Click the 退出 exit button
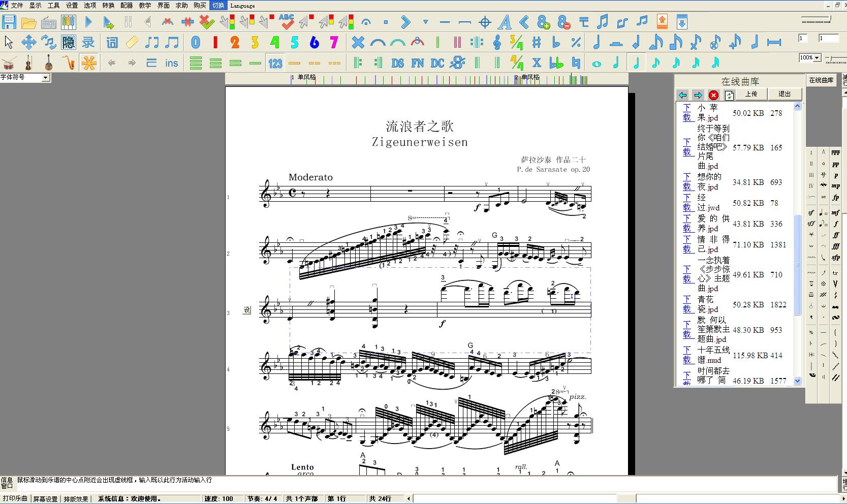Screen dimensions: 847x504 pos(785,94)
